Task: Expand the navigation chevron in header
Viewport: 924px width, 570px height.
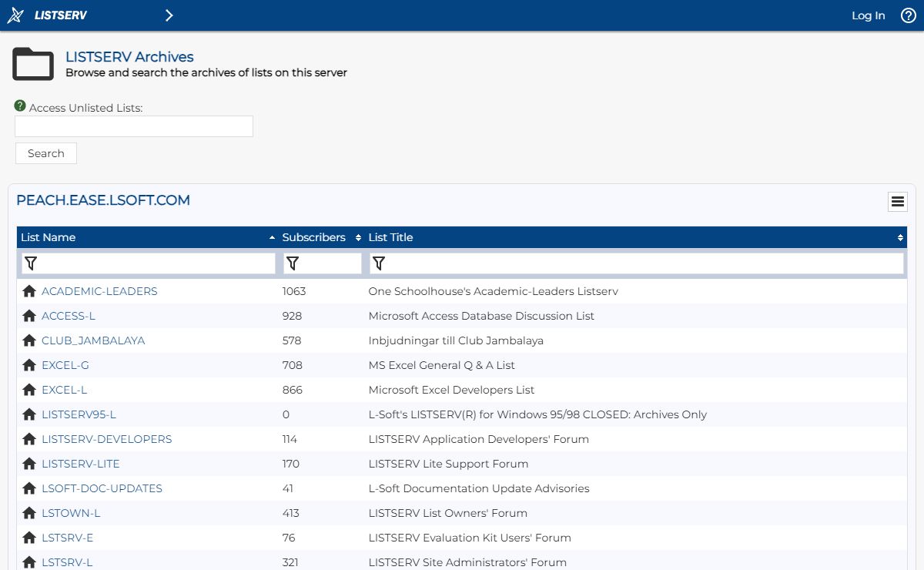Action: (x=169, y=15)
